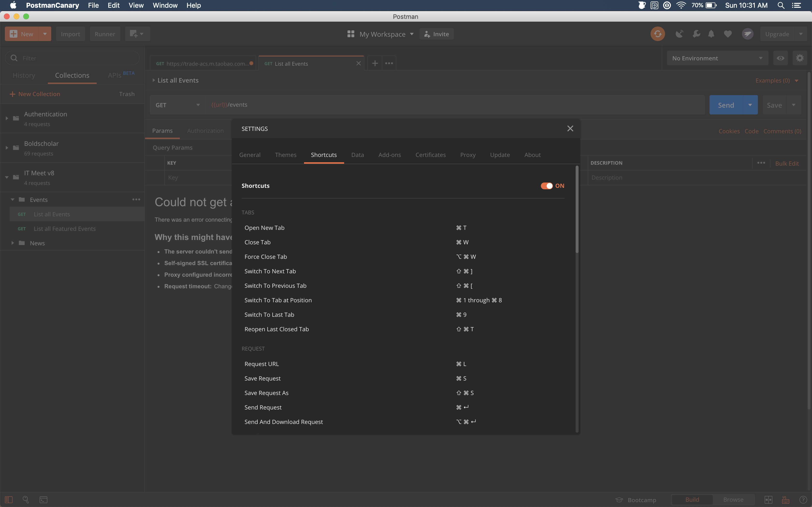
Task: Click the Send button
Action: (726, 105)
